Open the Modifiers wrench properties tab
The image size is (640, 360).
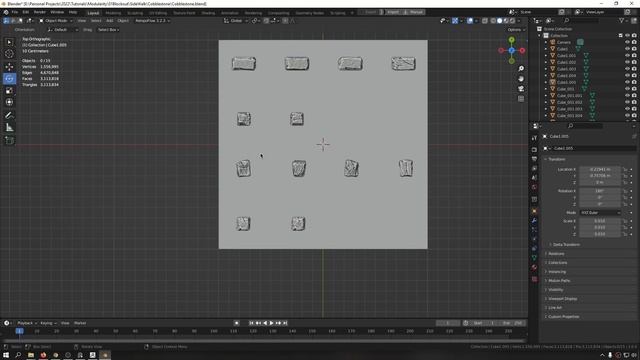(x=534, y=220)
